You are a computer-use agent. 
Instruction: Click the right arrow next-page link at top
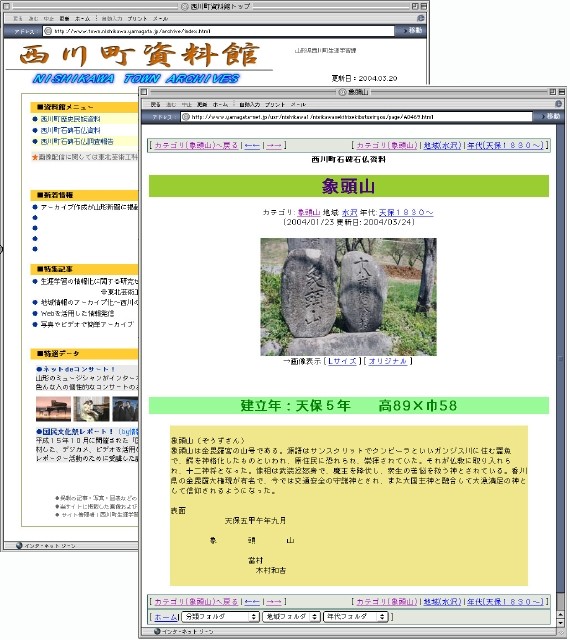274,145
